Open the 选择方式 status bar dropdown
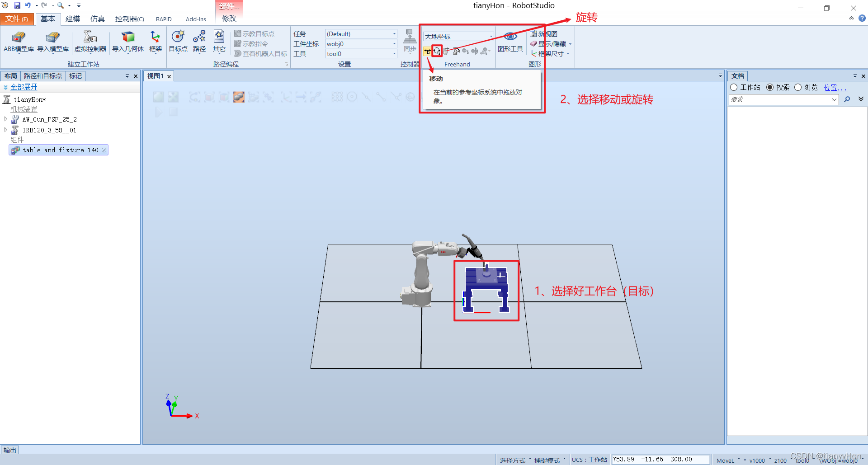 click(515, 460)
